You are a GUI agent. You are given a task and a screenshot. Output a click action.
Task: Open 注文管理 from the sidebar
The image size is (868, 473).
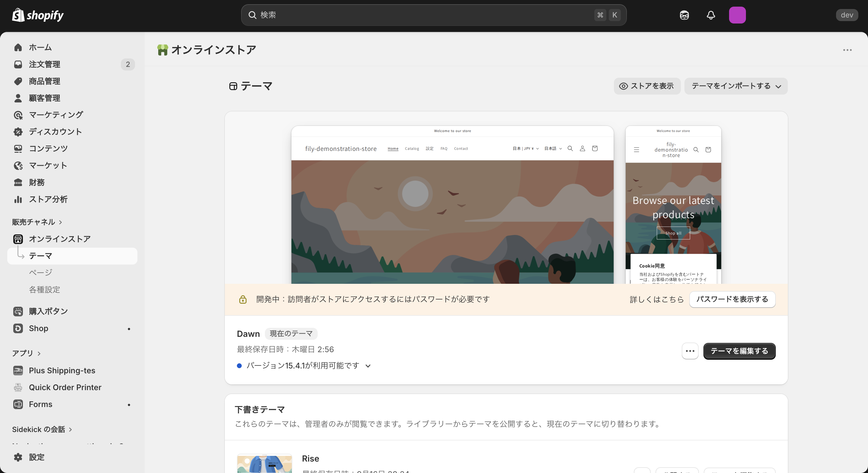click(x=44, y=64)
